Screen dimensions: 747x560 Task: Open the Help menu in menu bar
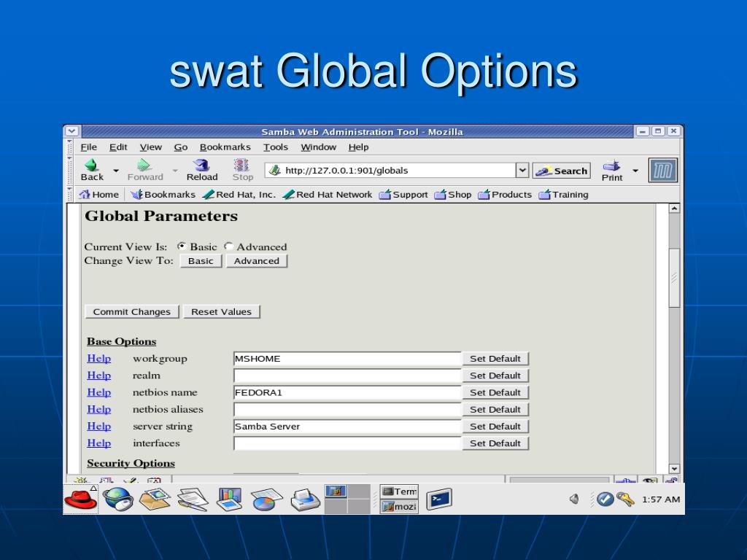[x=358, y=147]
